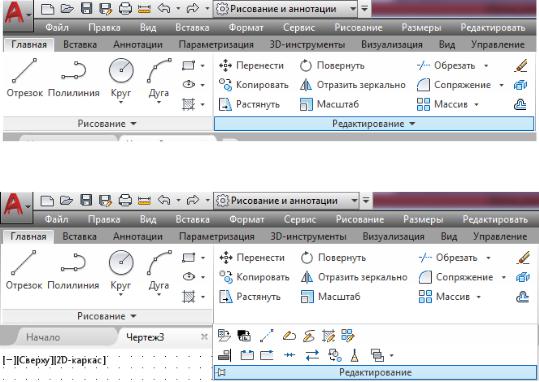Click the hatch tool icon in lower window
Image resolution: width=539 pixels, height=382 pixels.
pos(188,296)
